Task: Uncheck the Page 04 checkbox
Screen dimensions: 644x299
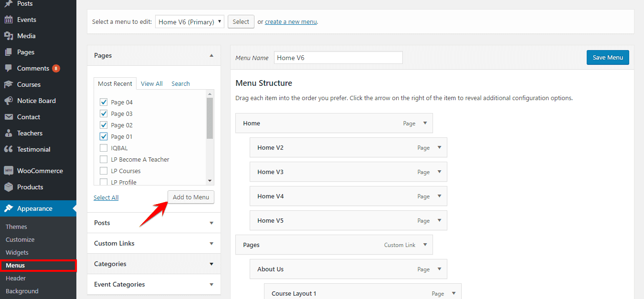Action: pyautogui.click(x=104, y=102)
